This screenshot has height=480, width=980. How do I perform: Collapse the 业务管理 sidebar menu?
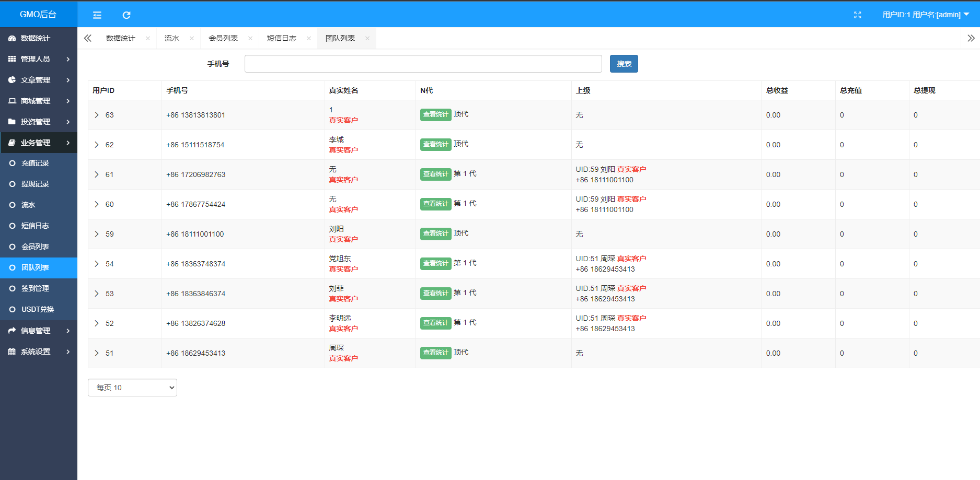[x=39, y=143]
